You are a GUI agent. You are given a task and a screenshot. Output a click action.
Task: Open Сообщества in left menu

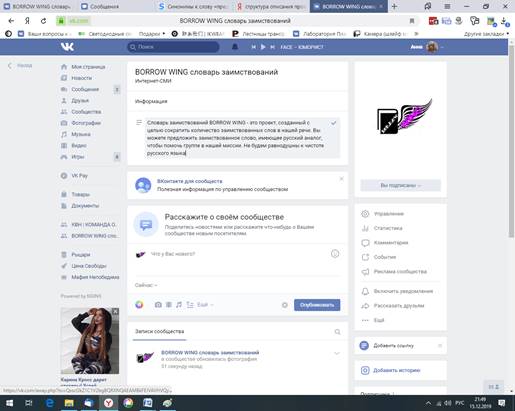[x=86, y=112]
